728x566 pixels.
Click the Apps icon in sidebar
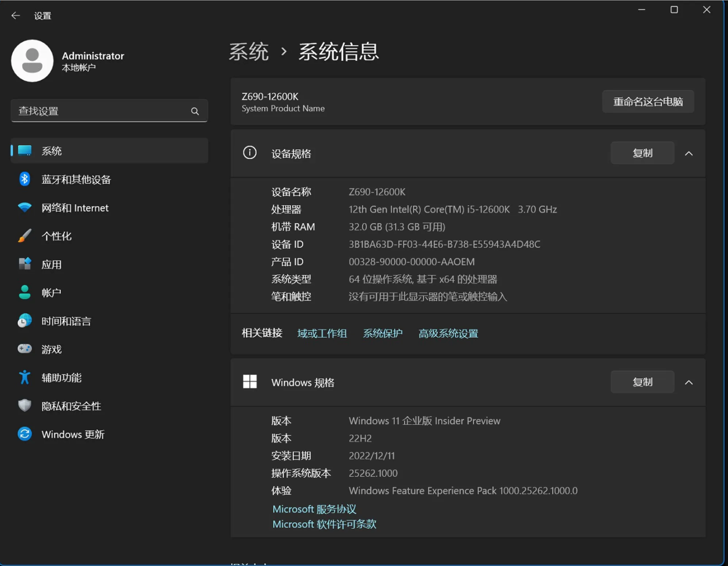[x=25, y=264]
